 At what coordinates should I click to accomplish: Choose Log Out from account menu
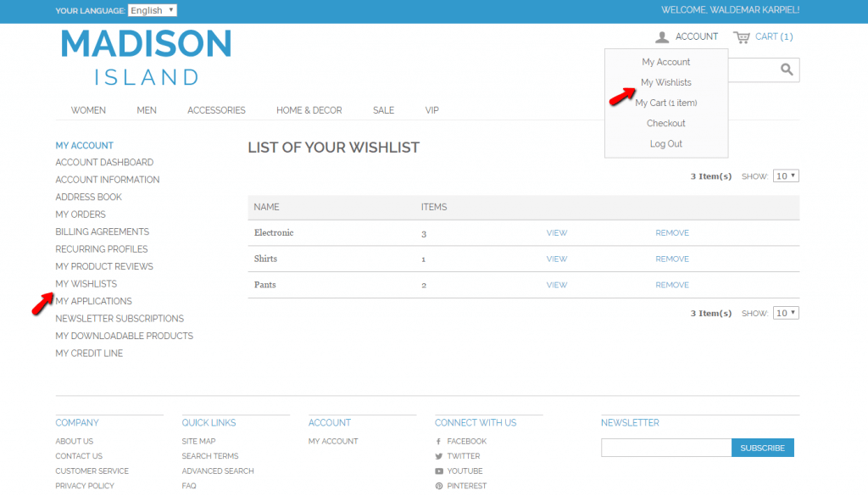click(665, 144)
